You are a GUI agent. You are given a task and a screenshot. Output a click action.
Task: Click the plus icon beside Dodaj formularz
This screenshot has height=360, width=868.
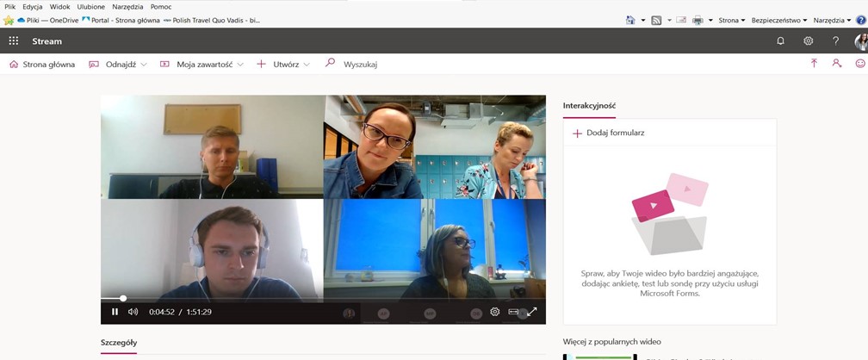coord(577,133)
